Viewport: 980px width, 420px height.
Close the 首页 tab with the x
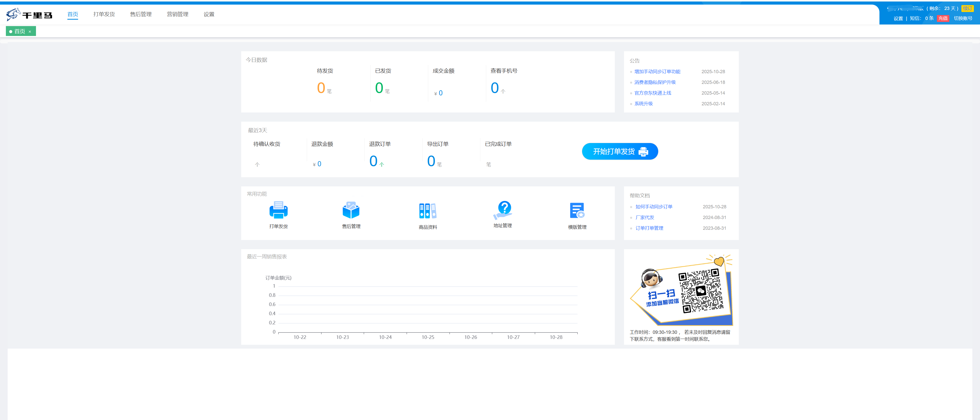[30, 32]
